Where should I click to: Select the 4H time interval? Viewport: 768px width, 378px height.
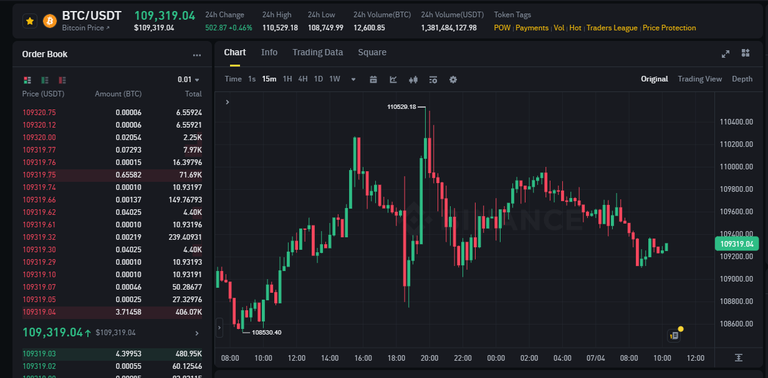(303, 79)
